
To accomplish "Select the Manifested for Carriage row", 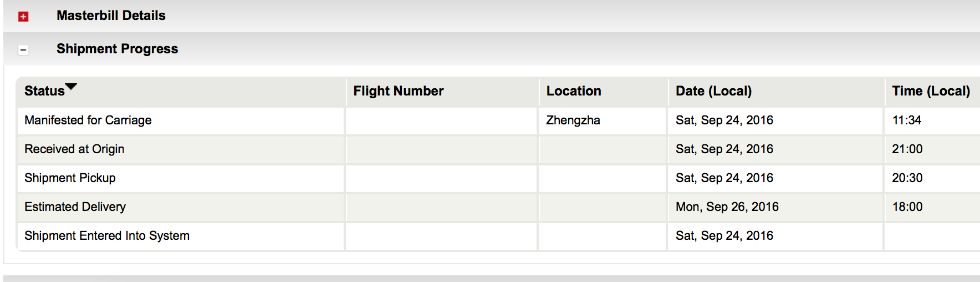I will [x=498, y=120].
